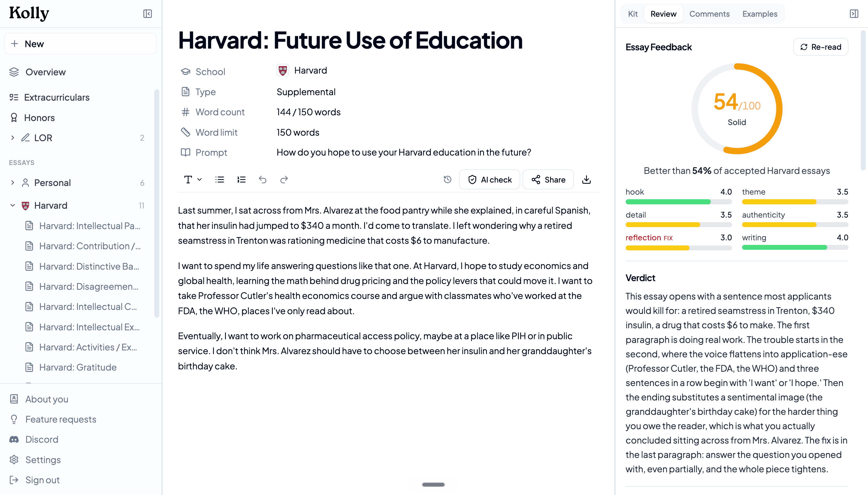
Task: Switch to the Comments tab
Action: click(x=709, y=14)
